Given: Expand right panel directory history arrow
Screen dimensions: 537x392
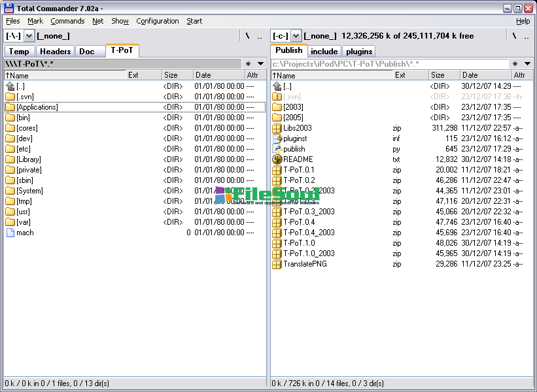Looking at the screenshot, I should point(527,64).
